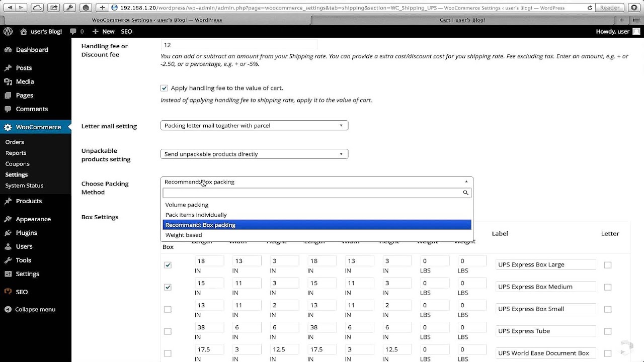Open the Letter mail setting dropdown
Screen dimensions: 644x362
[254, 125]
